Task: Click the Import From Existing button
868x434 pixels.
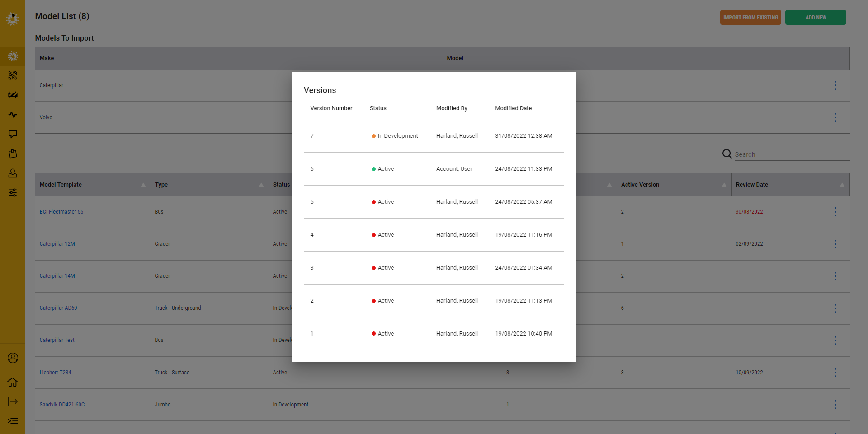Action: 750,18
